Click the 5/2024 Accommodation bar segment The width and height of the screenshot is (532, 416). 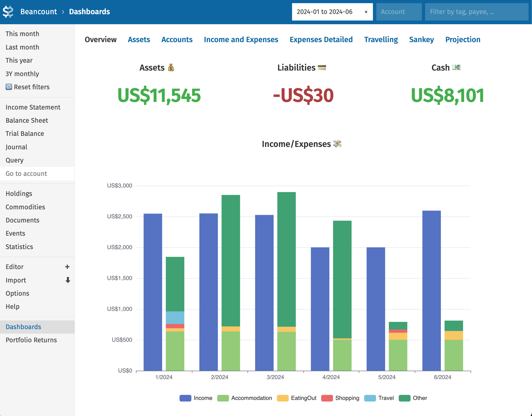398,355
